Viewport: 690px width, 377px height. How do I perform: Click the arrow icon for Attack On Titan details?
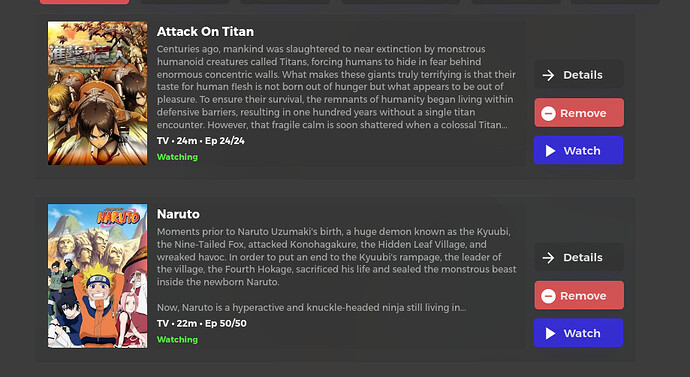pyautogui.click(x=548, y=75)
